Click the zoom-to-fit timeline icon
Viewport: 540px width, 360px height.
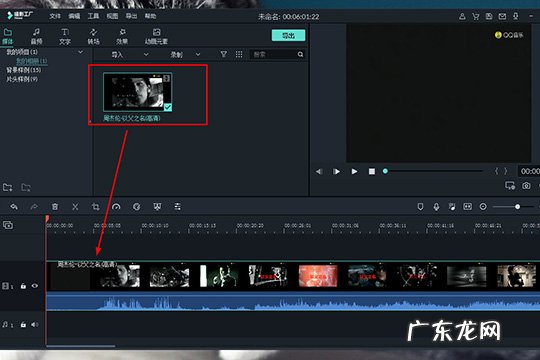467,207
